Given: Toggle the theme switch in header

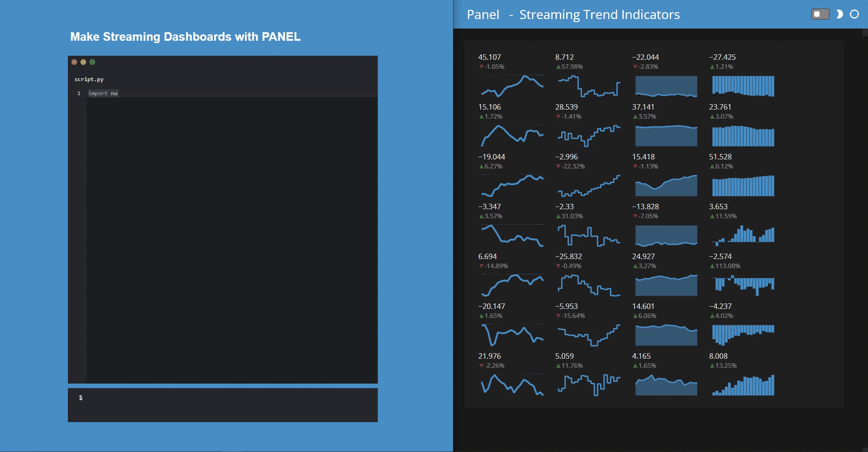Looking at the screenshot, I should (820, 14).
